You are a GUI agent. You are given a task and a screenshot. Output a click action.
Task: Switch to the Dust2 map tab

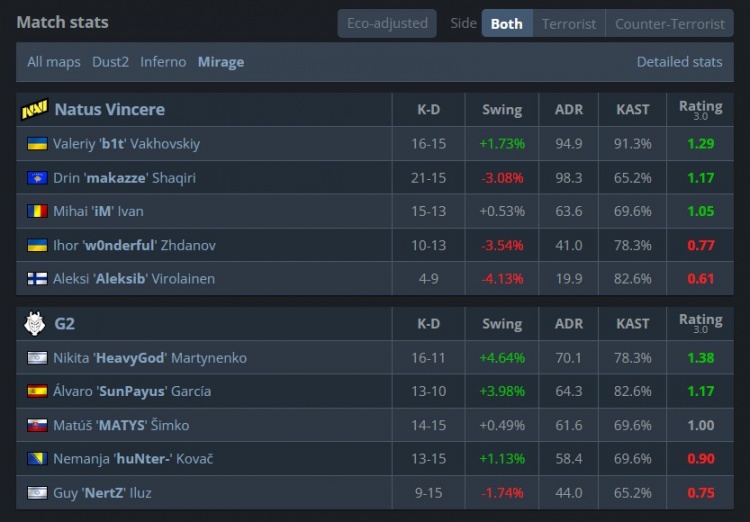click(110, 62)
